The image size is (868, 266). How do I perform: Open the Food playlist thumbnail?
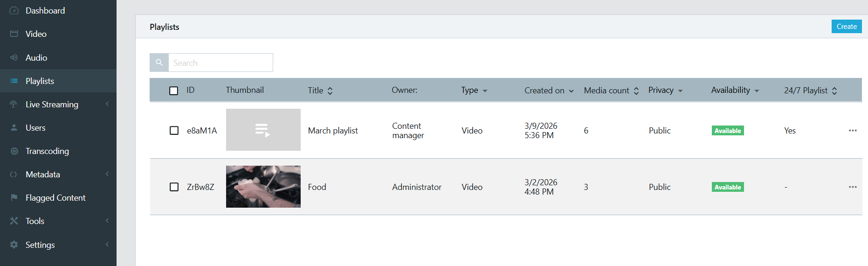(x=263, y=187)
